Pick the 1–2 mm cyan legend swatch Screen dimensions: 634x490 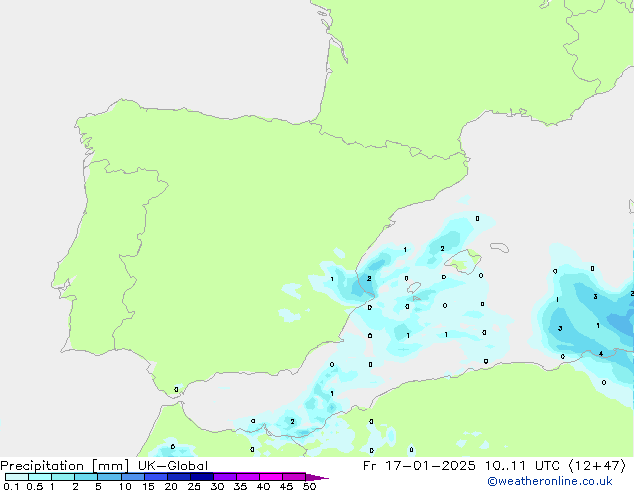tap(63, 477)
